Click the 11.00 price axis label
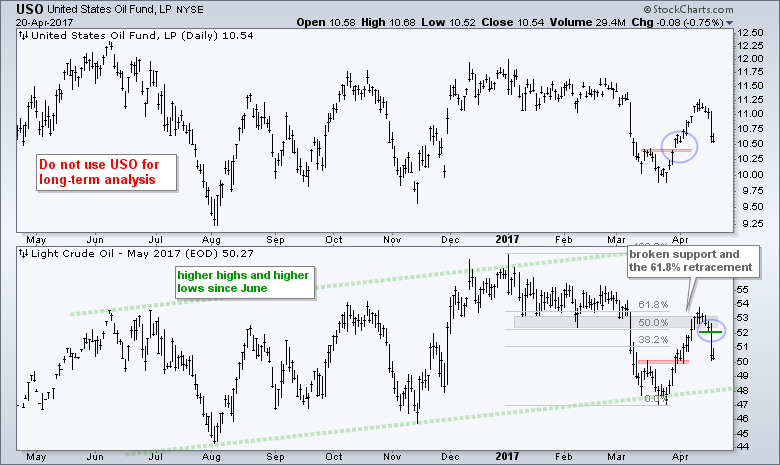The image size is (780, 465). [750, 114]
